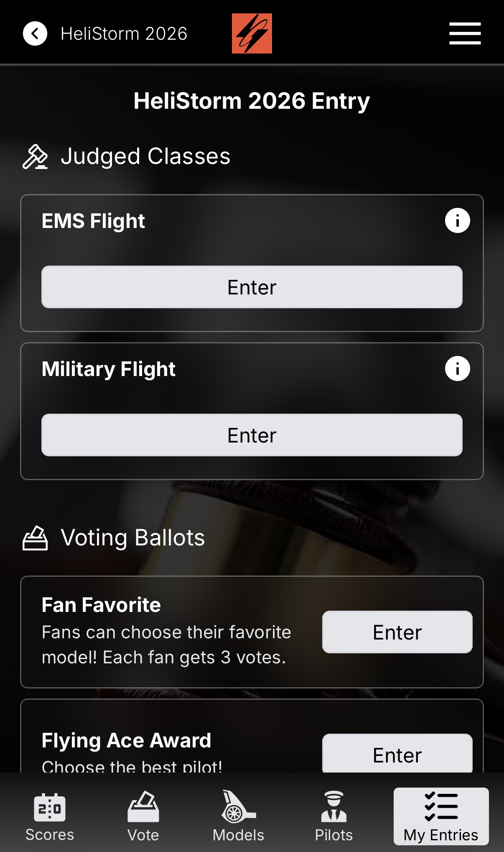Tap the HeliStorm 2026 header title
This screenshot has width=504, height=852.
(124, 33)
